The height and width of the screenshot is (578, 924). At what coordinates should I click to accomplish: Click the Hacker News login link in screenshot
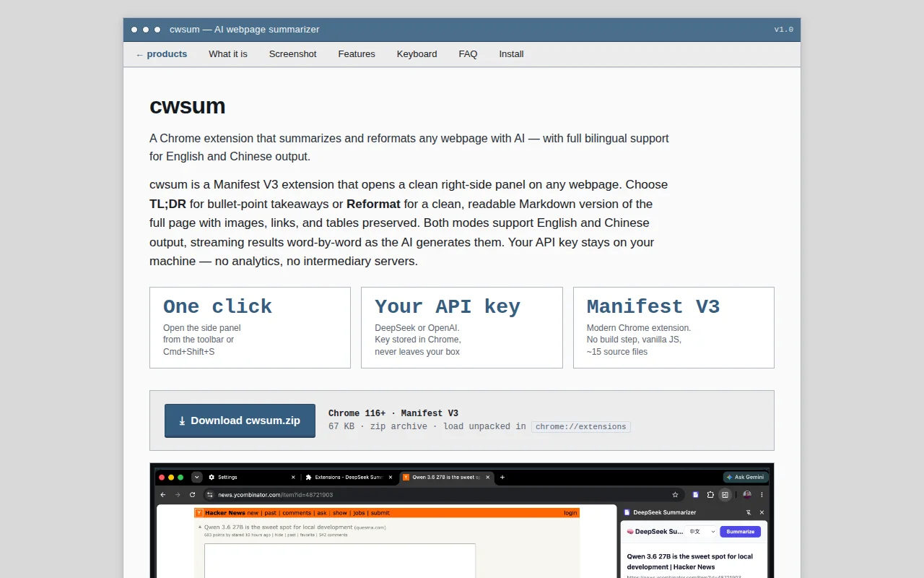570,513
